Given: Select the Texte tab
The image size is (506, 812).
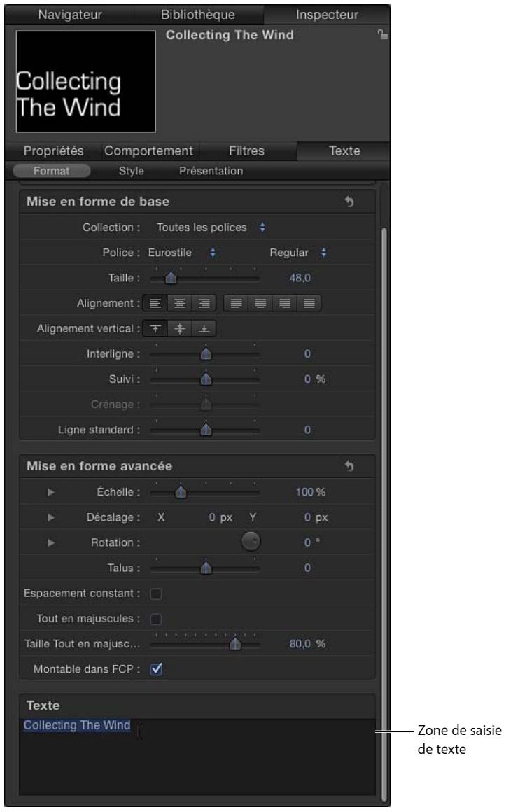Looking at the screenshot, I should click(344, 150).
